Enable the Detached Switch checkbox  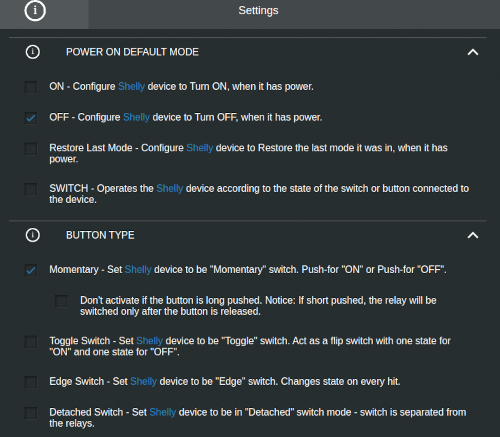31,413
